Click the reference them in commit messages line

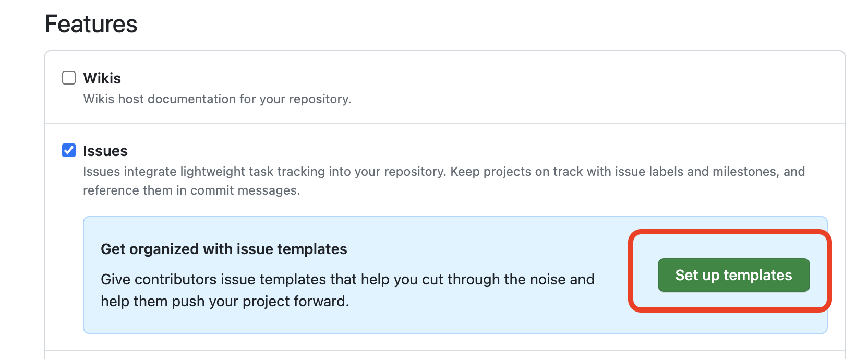coord(191,190)
